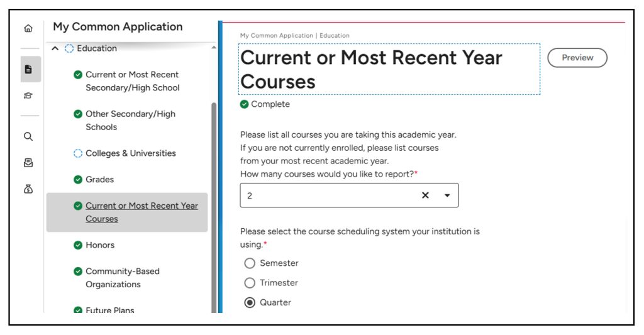
Task: Select the Trimester radio button
Action: (x=250, y=283)
